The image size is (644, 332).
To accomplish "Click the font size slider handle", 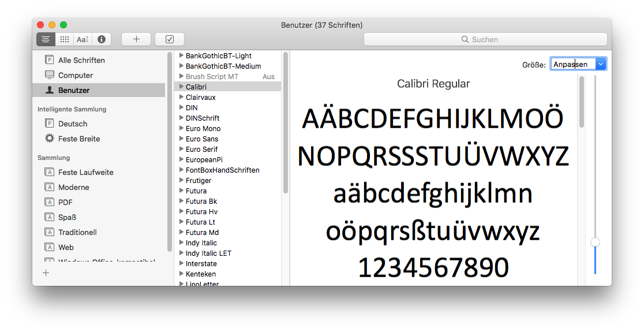I will [595, 243].
